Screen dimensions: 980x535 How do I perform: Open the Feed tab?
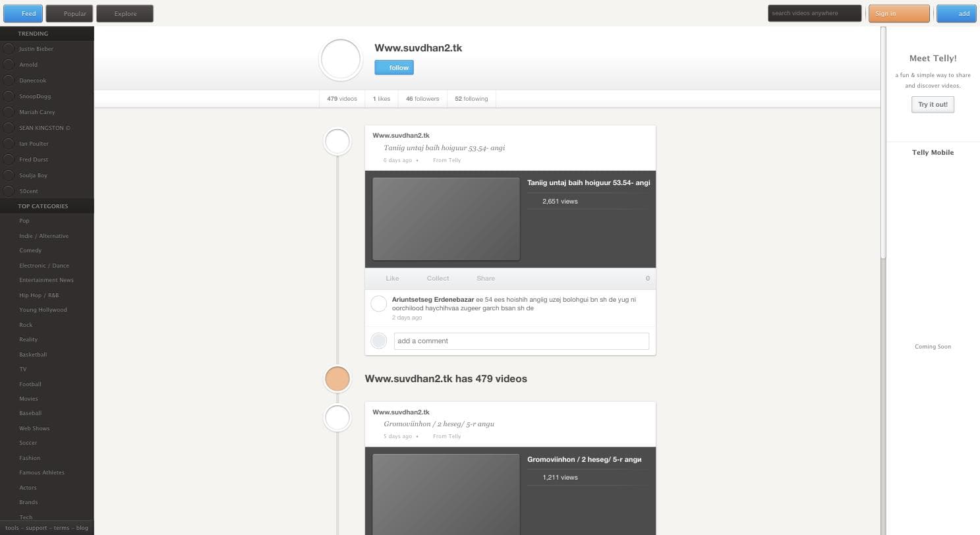(23, 13)
